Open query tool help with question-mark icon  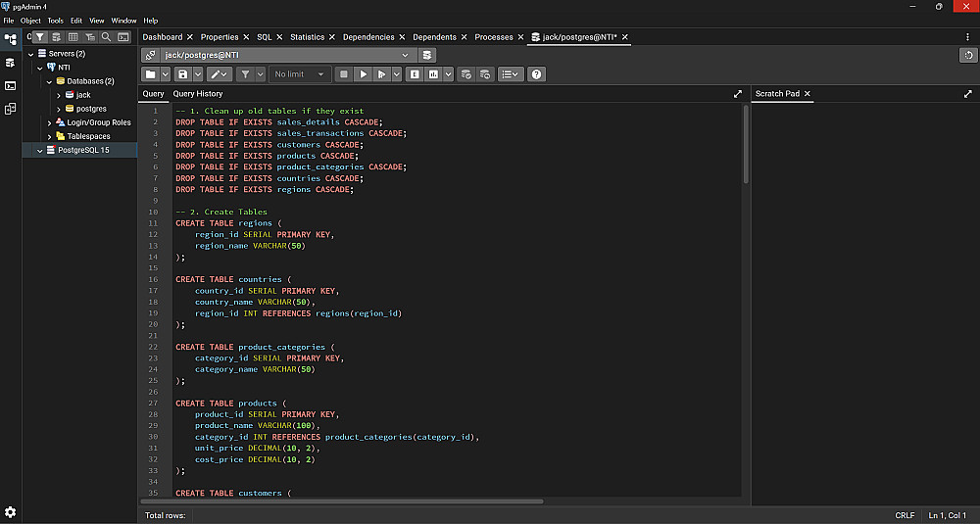tap(536, 74)
